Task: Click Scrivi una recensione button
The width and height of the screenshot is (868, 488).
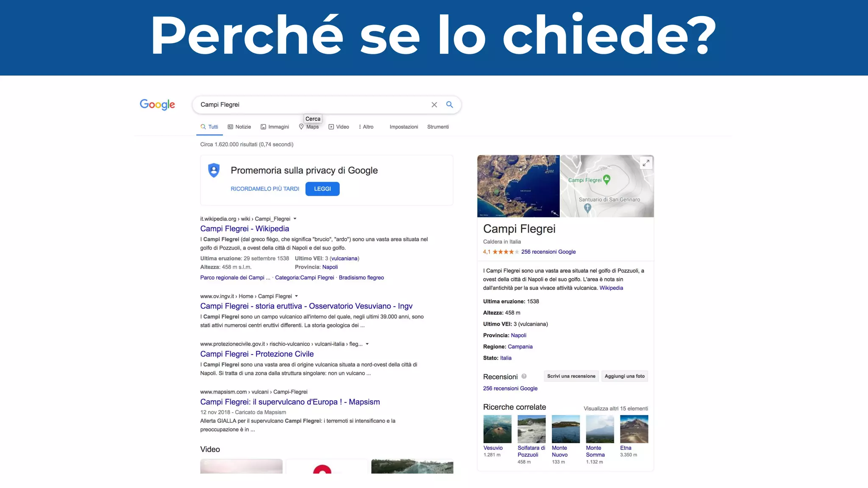Action: (571, 376)
